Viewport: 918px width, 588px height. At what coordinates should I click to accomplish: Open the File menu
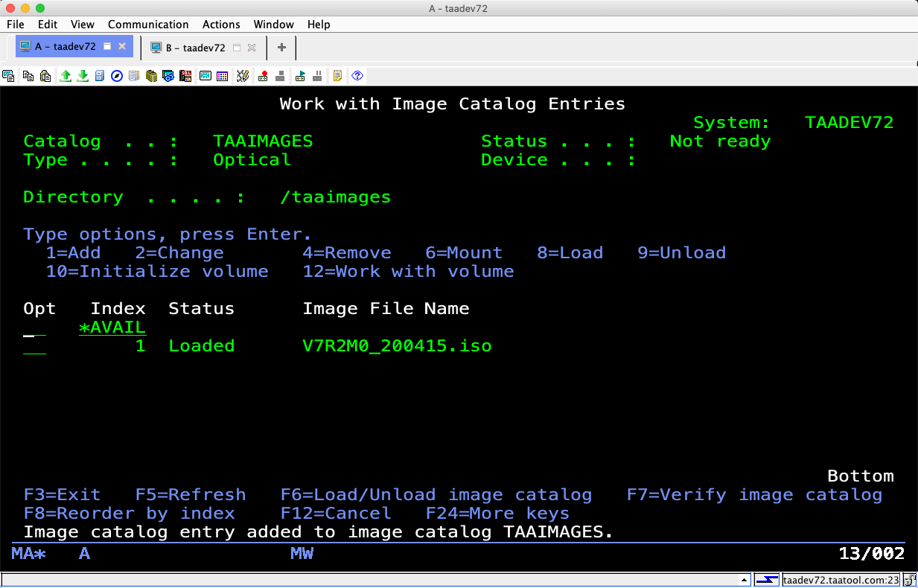tap(16, 25)
